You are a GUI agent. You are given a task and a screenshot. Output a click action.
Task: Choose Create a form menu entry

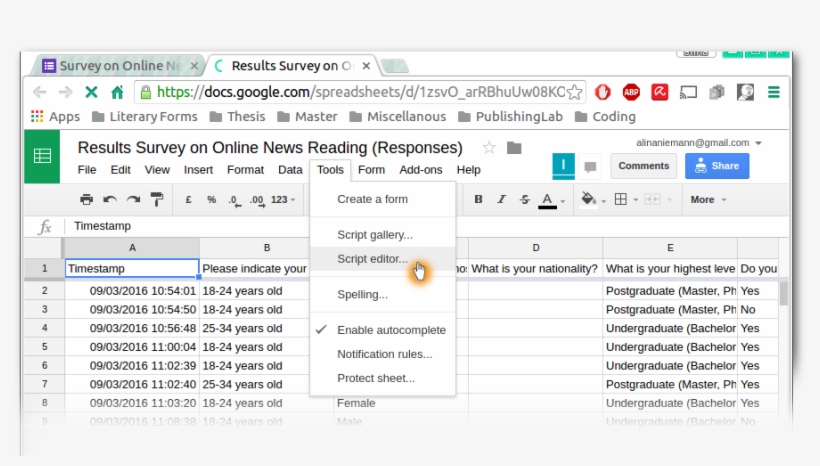point(383,199)
